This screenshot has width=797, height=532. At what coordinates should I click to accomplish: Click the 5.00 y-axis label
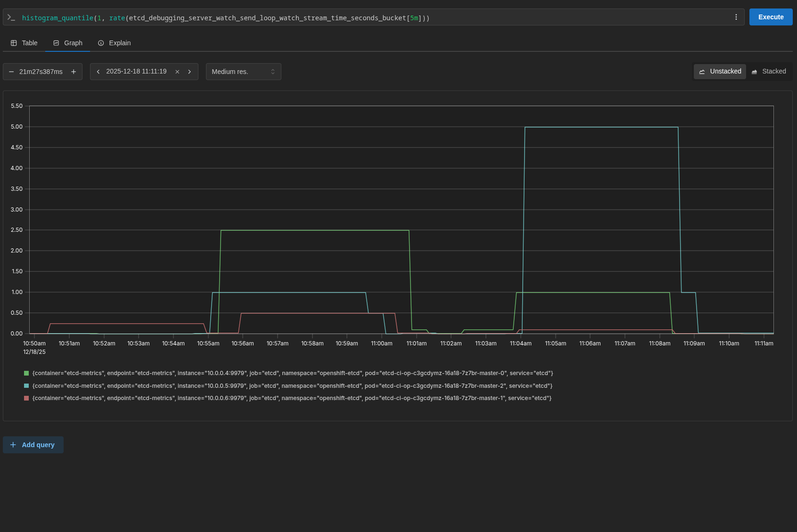click(x=16, y=127)
